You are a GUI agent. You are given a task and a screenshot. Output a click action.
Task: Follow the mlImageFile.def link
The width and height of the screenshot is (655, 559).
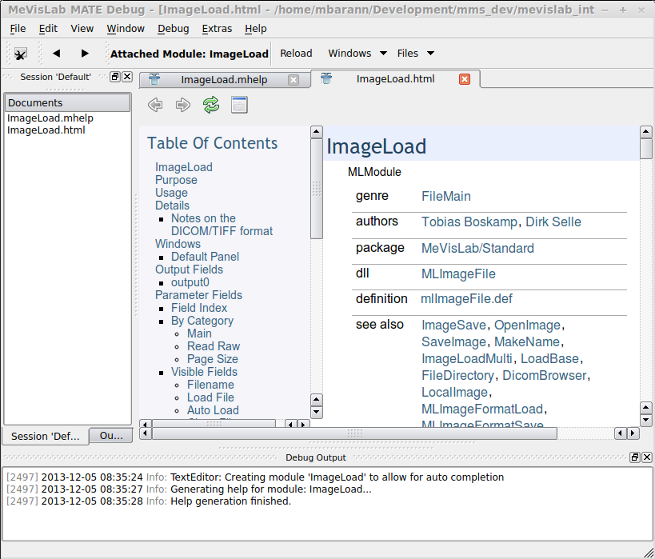469,299
